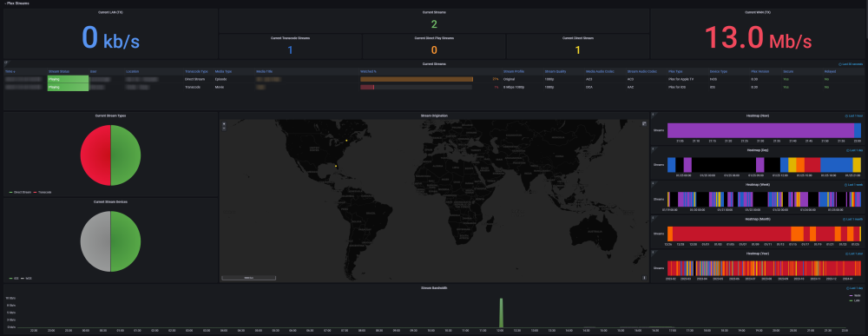Open info corner of Heatmap (Hour) panel
This screenshot has width=868, height=336.
coord(653,115)
